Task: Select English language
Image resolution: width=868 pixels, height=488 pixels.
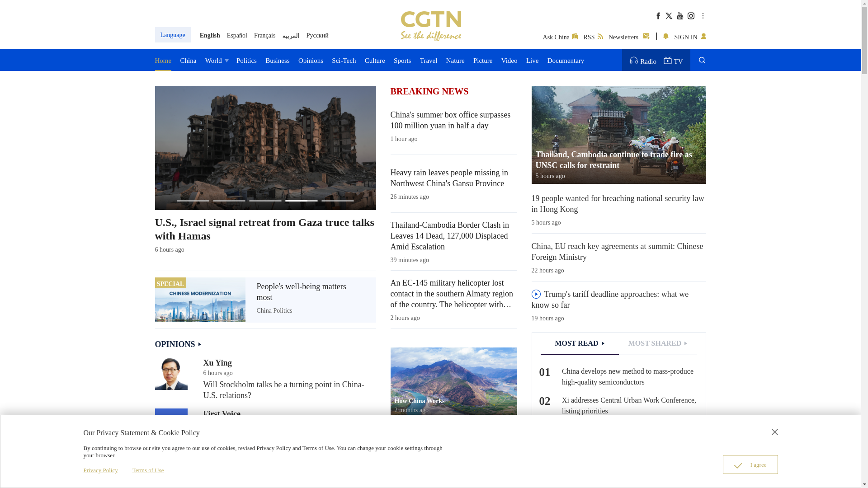Action: pyautogui.click(x=210, y=35)
